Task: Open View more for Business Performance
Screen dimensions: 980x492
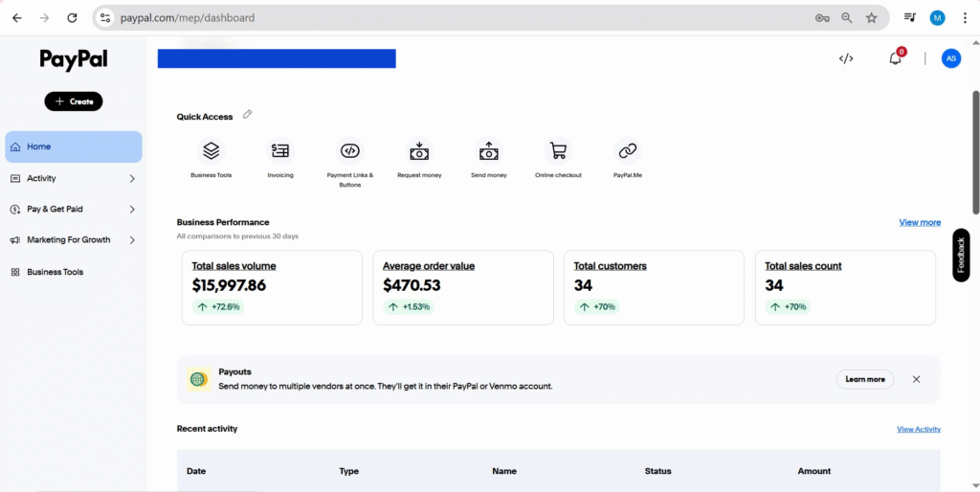Action: 919,222
